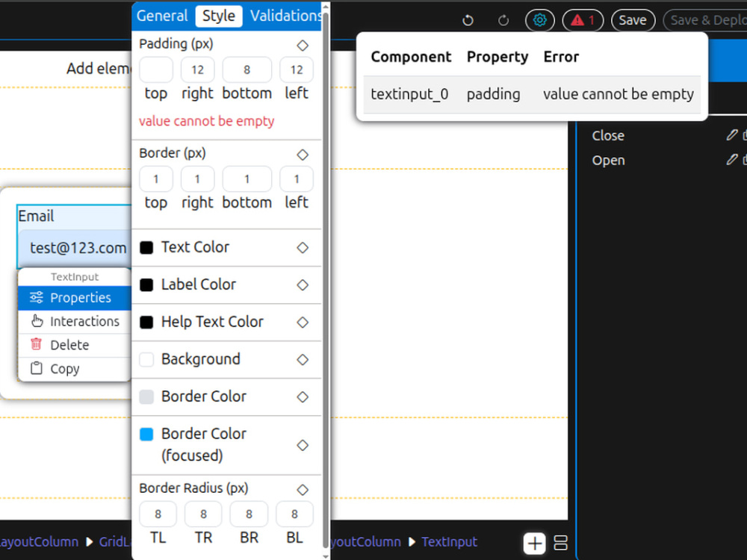Edit the BR border radius field
Screen dimensions: 747x560
(x=249, y=514)
